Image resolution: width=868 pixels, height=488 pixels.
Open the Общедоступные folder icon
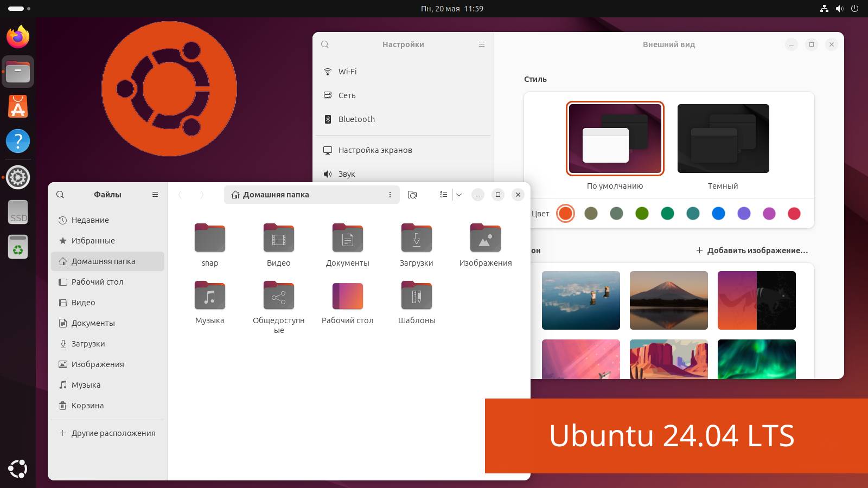(x=279, y=296)
